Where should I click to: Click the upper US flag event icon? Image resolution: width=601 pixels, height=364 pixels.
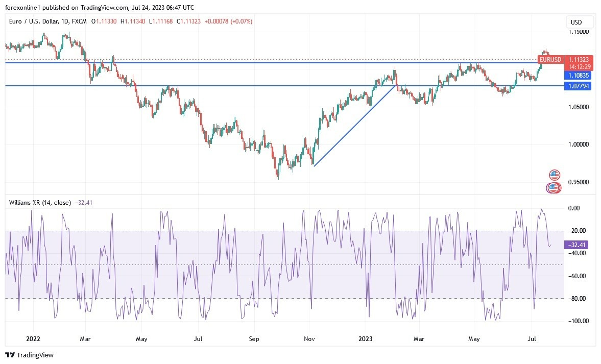coord(554,175)
